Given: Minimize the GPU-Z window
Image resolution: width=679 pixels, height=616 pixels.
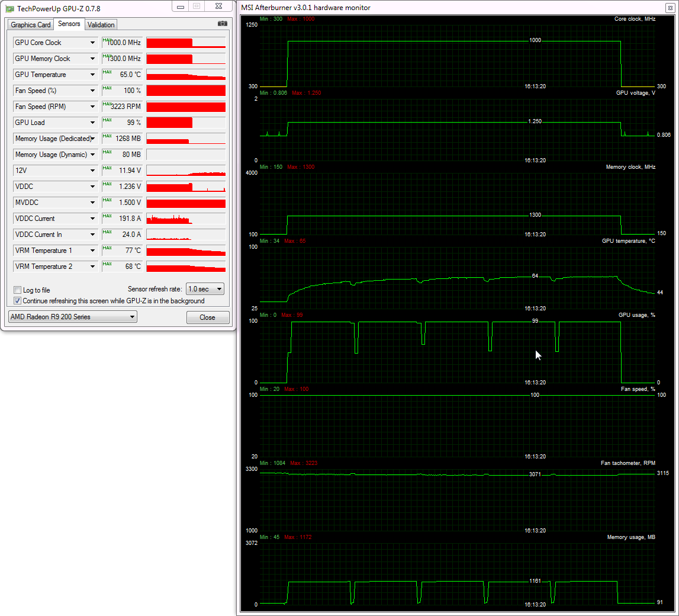Looking at the screenshot, I should [181, 7].
